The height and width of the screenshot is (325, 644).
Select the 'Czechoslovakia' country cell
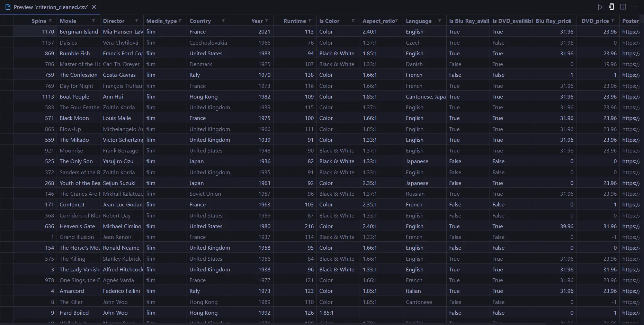(x=208, y=43)
